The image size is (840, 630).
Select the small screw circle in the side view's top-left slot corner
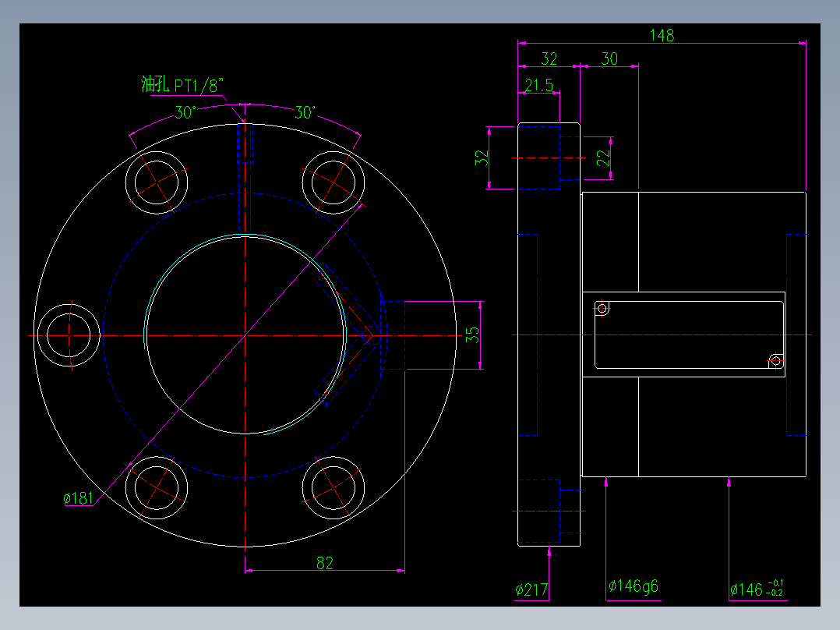click(602, 308)
